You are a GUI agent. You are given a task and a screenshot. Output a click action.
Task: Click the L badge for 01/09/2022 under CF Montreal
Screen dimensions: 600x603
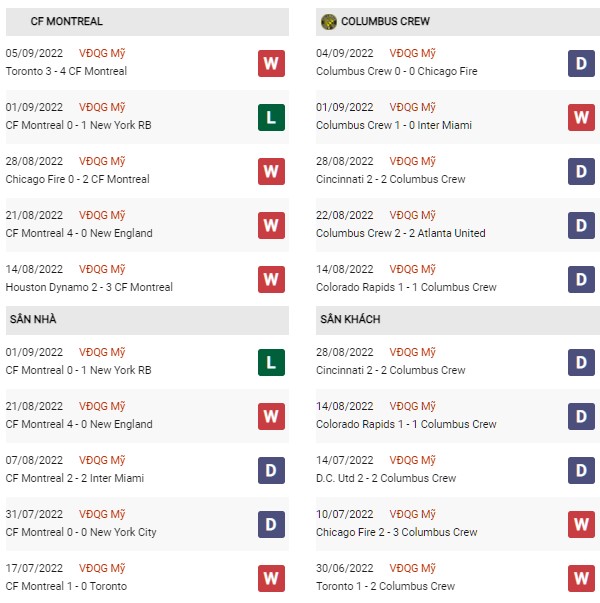coord(271,117)
